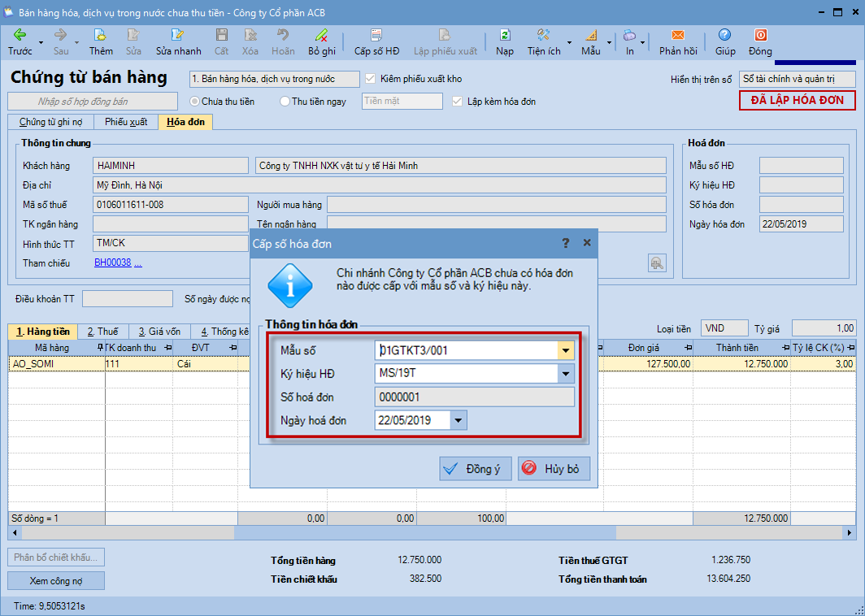Click the help question mark in dialog

pos(566,243)
